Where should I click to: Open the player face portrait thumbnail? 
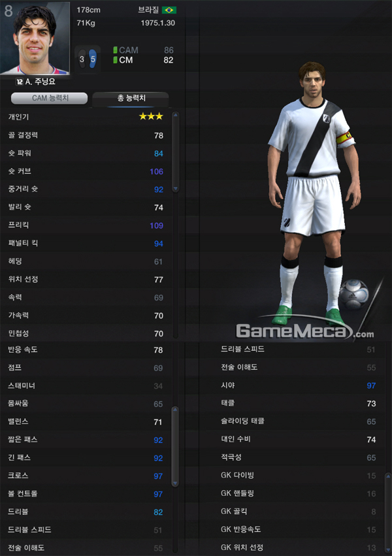click(35, 38)
